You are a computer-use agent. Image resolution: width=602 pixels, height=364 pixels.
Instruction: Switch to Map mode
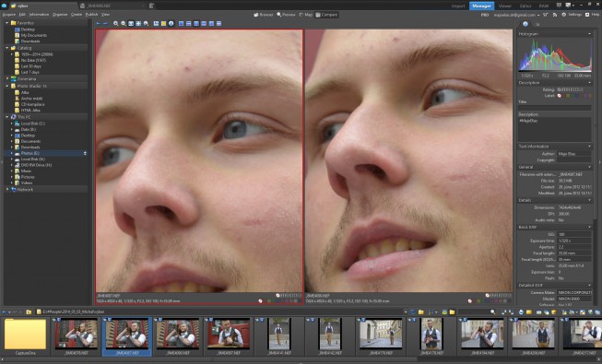click(305, 15)
